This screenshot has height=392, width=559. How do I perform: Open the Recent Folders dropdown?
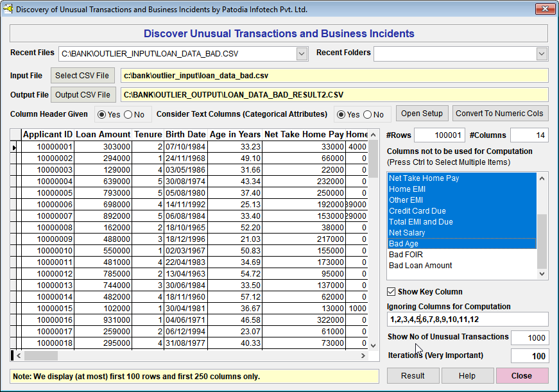pos(542,54)
